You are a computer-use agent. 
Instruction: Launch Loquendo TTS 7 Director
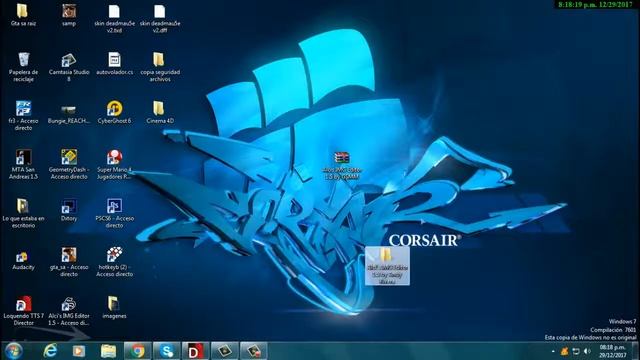point(23,311)
